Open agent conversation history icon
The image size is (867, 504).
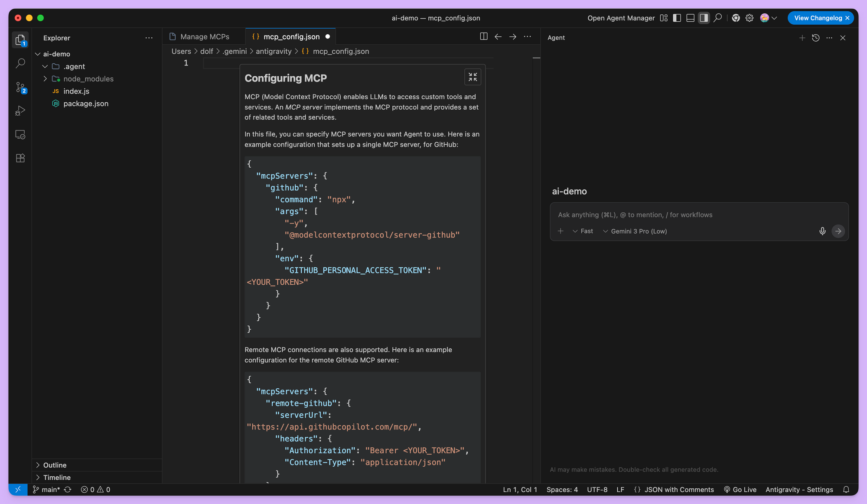[x=815, y=38]
